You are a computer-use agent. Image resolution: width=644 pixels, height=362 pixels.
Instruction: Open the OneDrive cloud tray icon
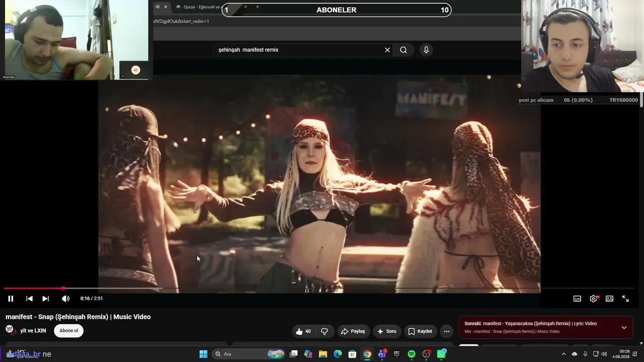point(575,354)
